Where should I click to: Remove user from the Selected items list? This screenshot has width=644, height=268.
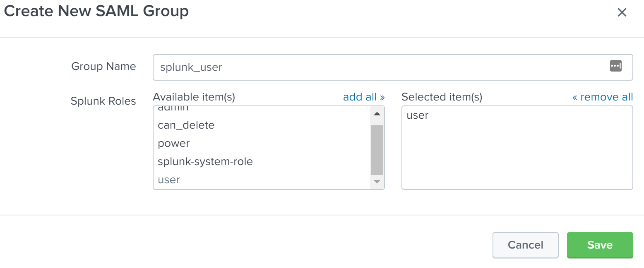417,115
